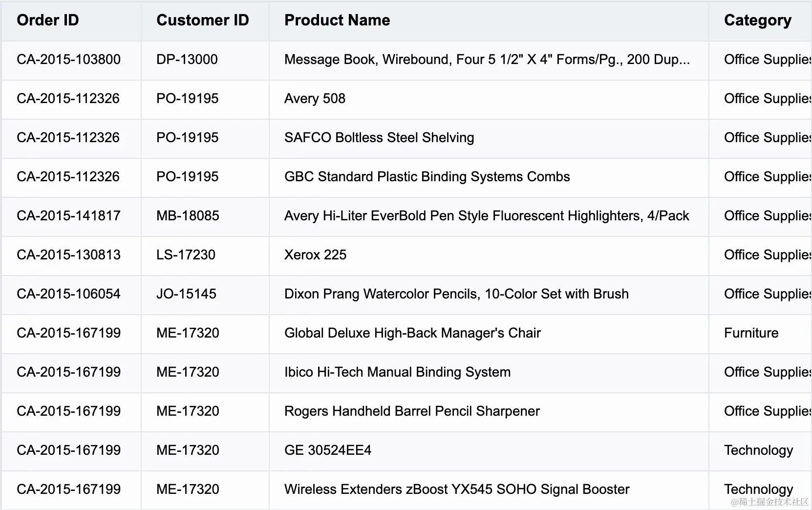Select Technology in the GE 30524EE4 row
Screen dimensions: 812x510
click(761, 451)
